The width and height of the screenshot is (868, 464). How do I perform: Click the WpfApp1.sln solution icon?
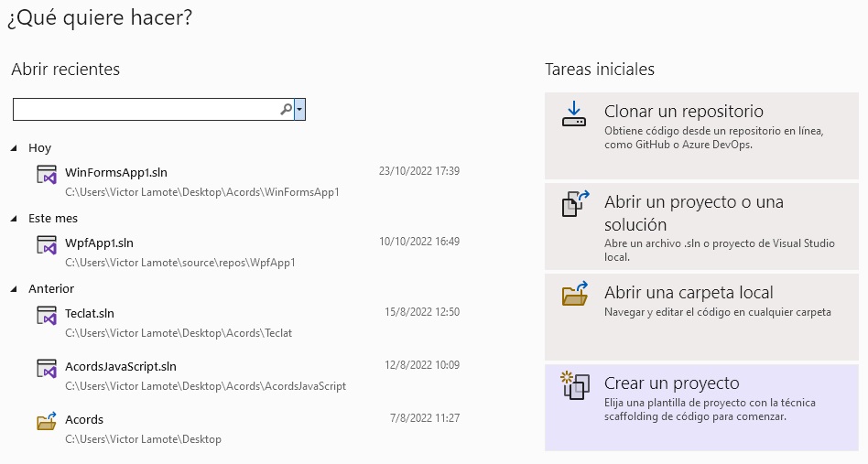coord(47,244)
